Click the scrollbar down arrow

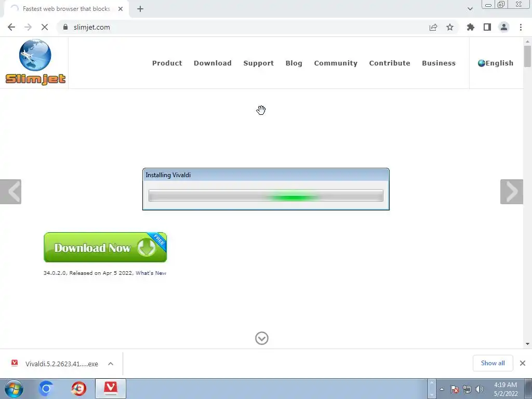click(527, 344)
